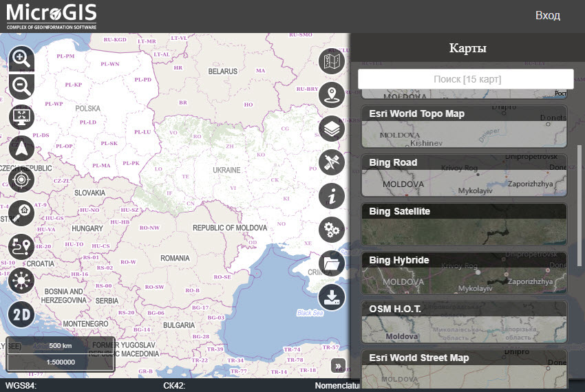Click the Вход login link
The height and width of the screenshot is (392, 585).
[548, 15]
